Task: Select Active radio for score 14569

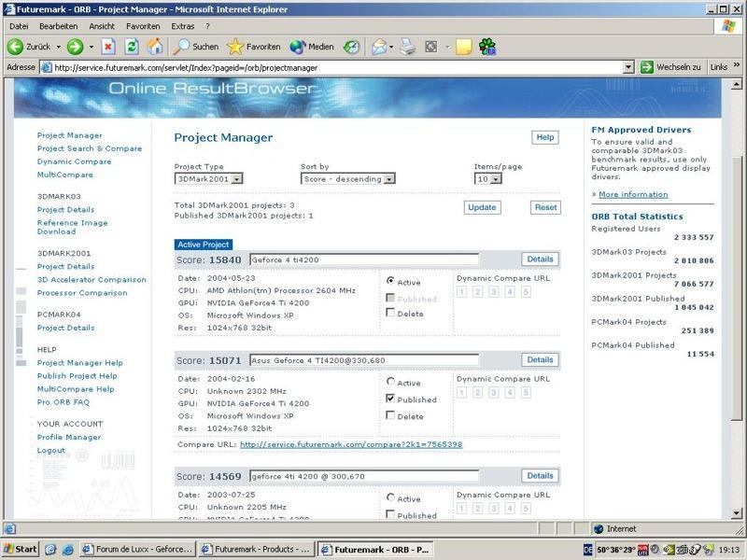Action: tap(390, 497)
